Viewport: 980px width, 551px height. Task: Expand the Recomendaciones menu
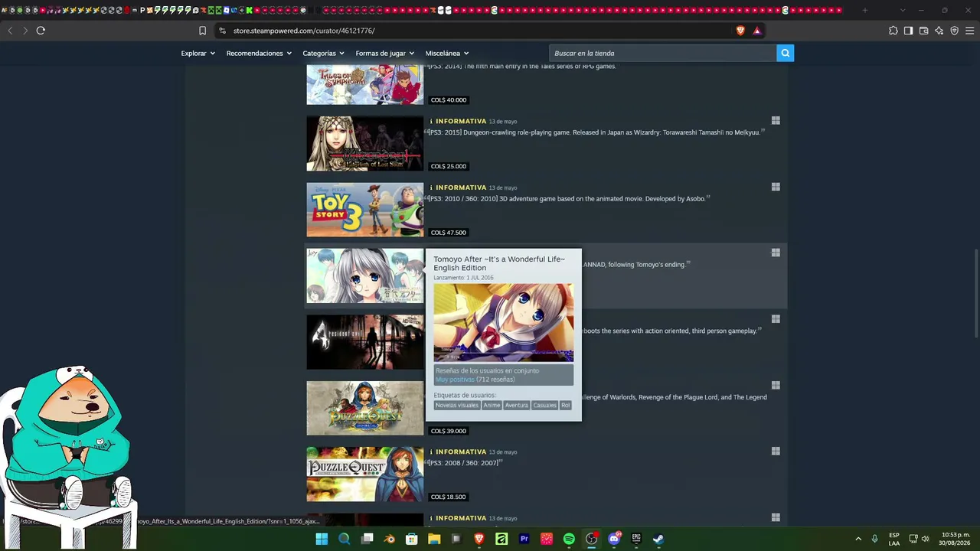coord(259,53)
